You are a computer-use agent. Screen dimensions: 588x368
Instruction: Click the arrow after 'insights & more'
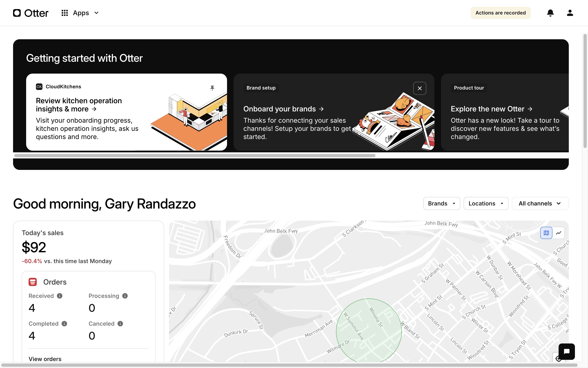[x=94, y=109]
